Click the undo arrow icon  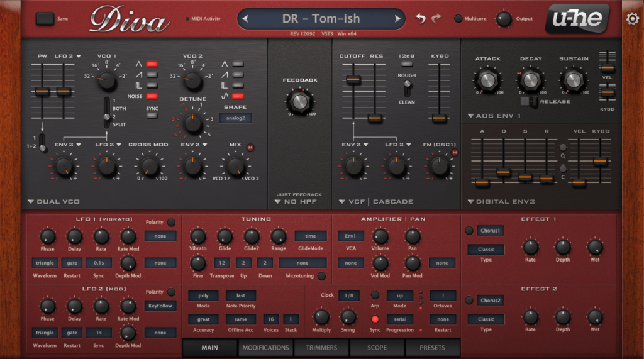click(x=421, y=19)
